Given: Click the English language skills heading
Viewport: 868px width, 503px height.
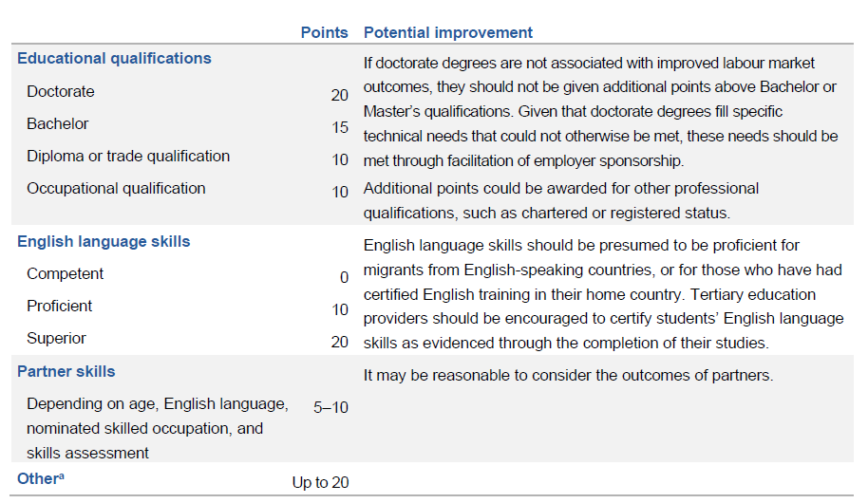Looking at the screenshot, I should 104,241.
